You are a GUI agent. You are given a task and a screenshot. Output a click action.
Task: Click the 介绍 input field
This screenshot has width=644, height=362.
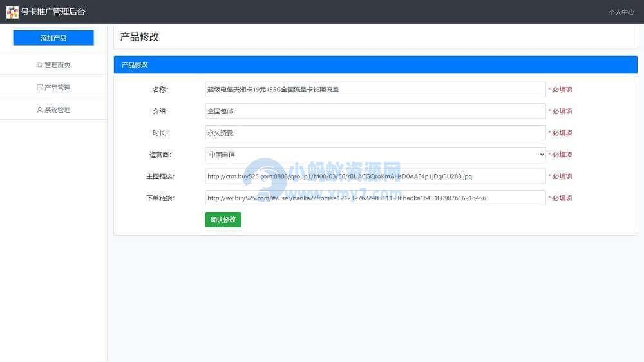(x=375, y=111)
